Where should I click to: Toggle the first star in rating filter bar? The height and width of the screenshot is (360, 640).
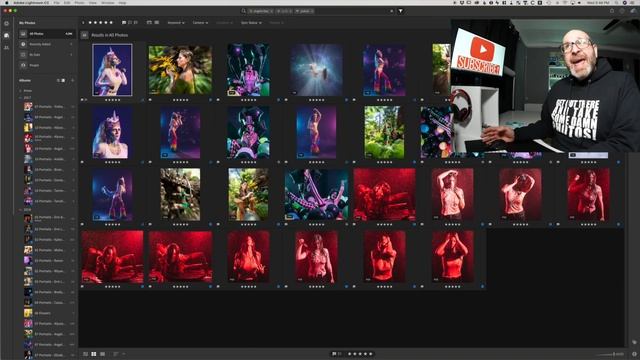(x=91, y=23)
